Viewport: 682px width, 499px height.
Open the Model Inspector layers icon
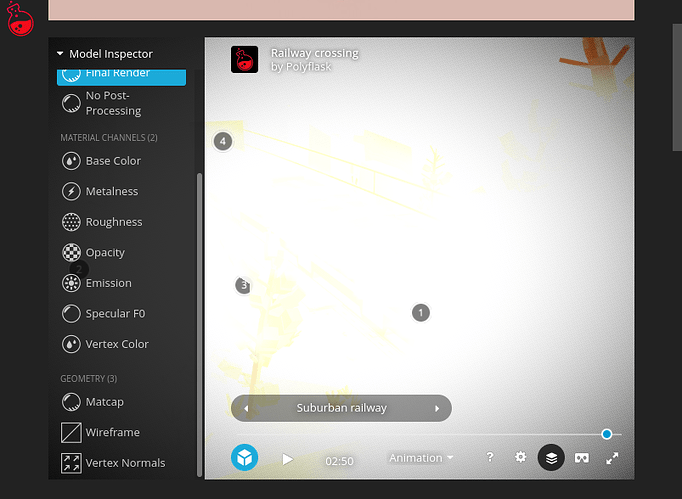(551, 458)
